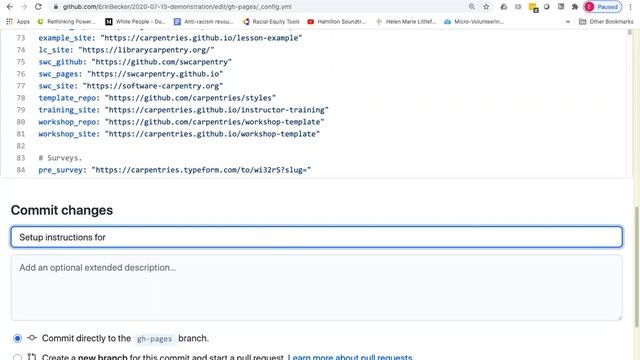Open the Racial Equity Tools bookmark
This screenshot has width=640, height=360.
(x=271, y=22)
